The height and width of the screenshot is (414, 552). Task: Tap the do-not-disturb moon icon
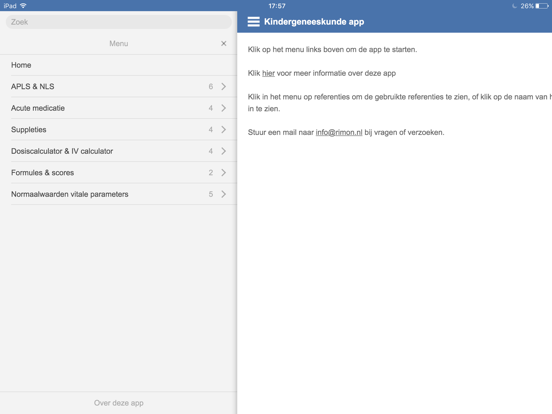coord(514,6)
